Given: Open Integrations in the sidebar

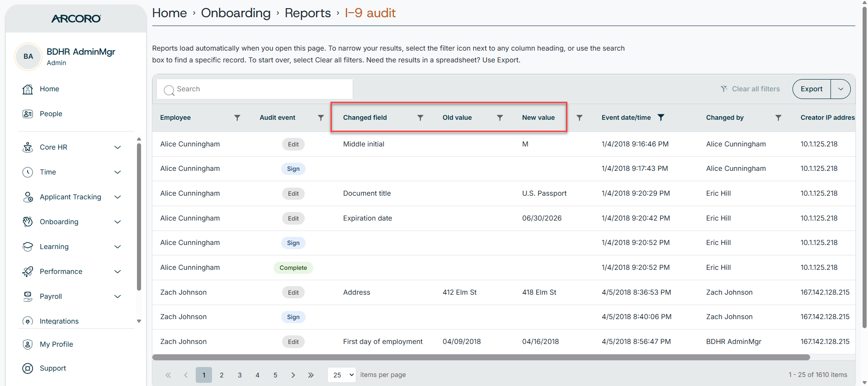Looking at the screenshot, I should (59, 321).
